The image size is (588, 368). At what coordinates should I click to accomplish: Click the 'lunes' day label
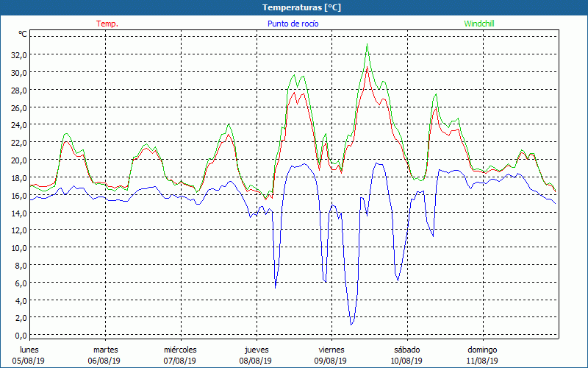tap(29, 350)
